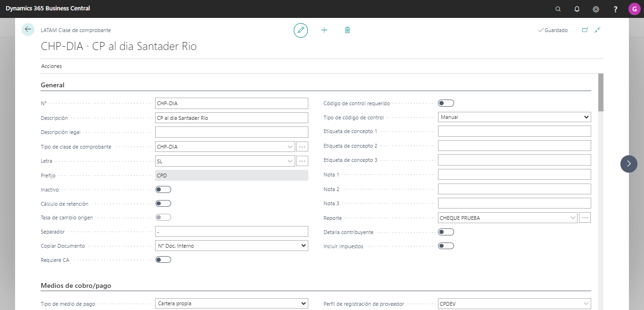Open lookup ellipsis for Tipo de clase de comprobante
The width and height of the screenshot is (644, 310).
[x=302, y=147]
